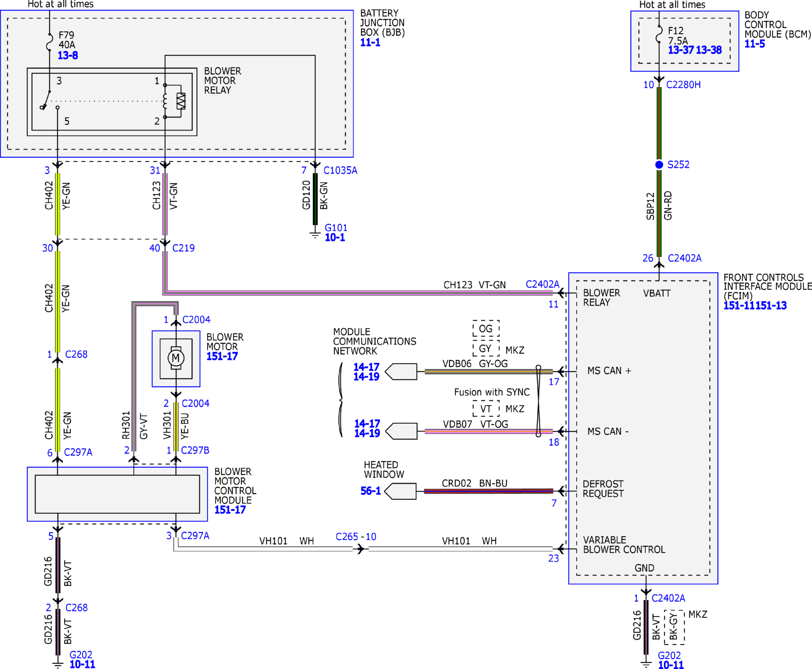
Task: Click the HEATED WINDOW label
Action: click(384, 470)
